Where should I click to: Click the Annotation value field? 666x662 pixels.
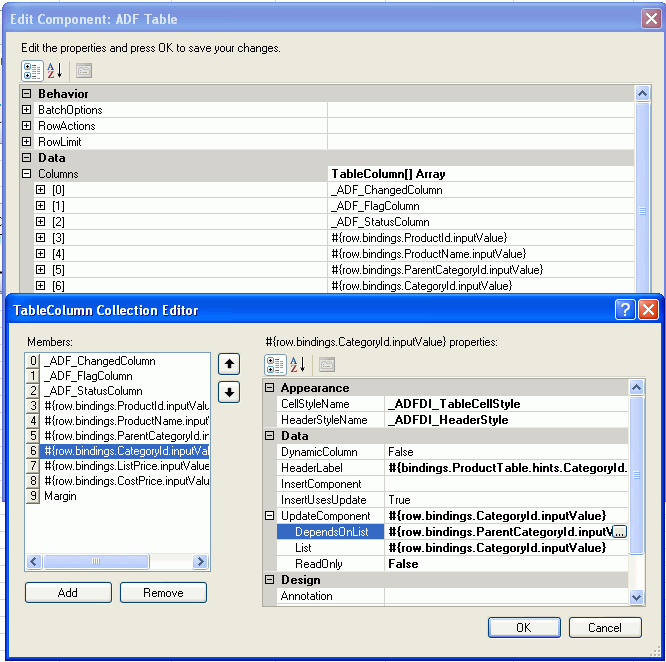point(506,596)
